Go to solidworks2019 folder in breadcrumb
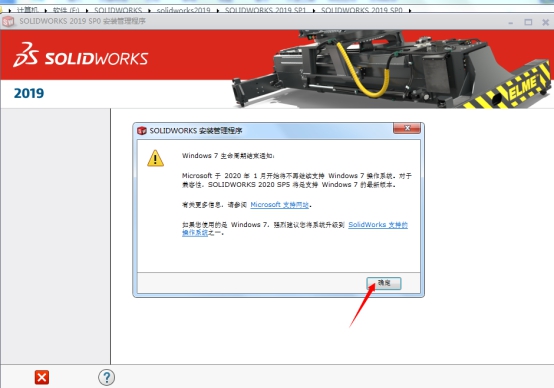 click(183, 10)
